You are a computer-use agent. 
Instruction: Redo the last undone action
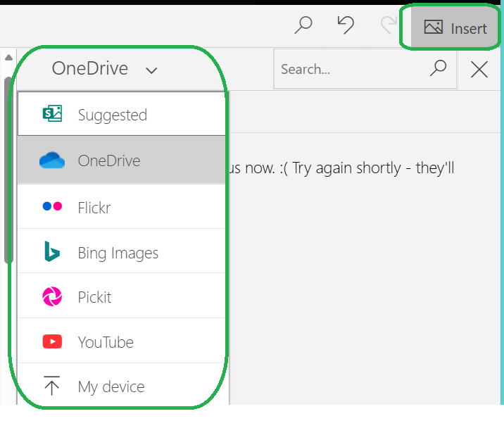(x=389, y=25)
